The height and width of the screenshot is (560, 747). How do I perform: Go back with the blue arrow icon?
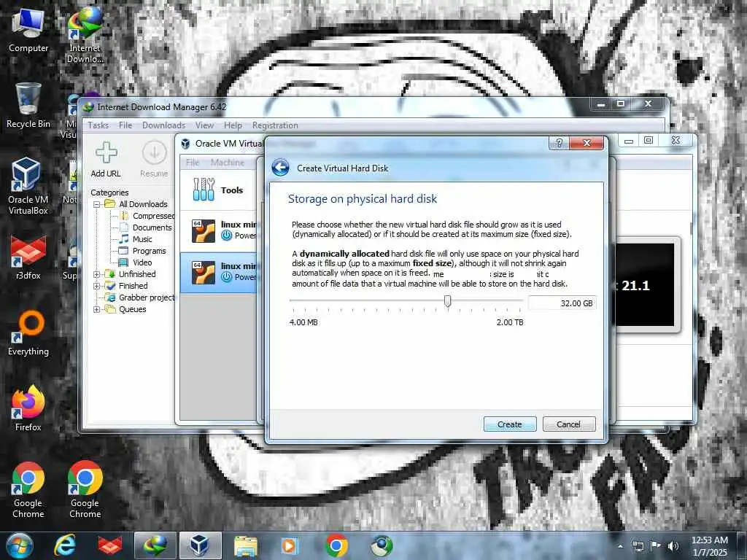point(281,168)
